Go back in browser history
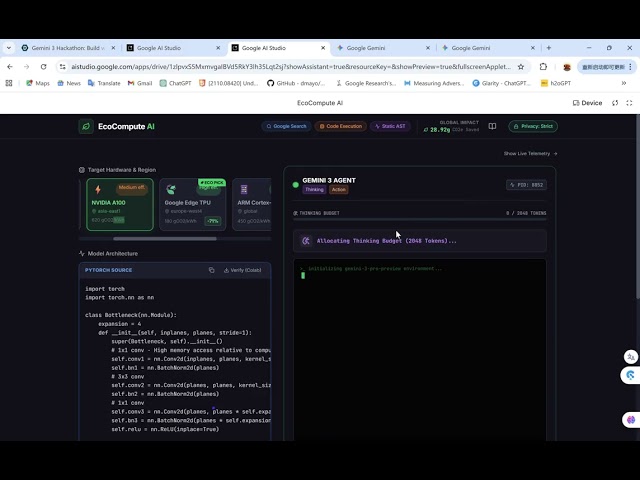The height and width of the screenshot is (480, 640). coord(10,67)
